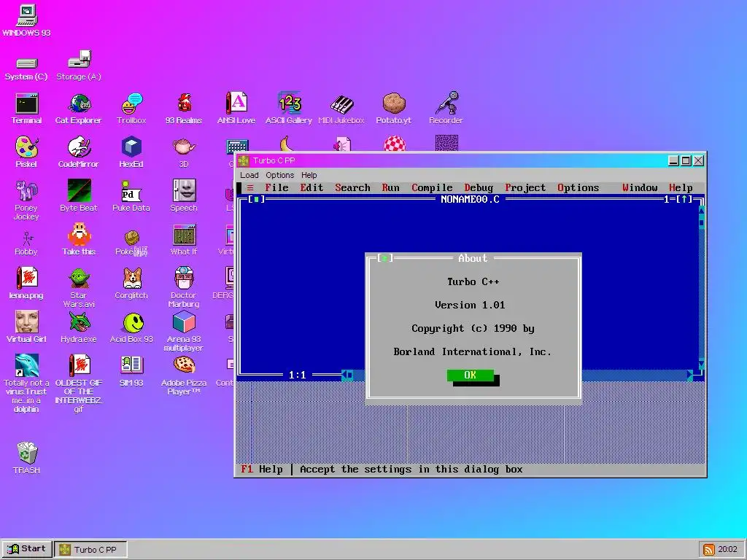Image resolution: width=747 pixels, height=560 pixels.
Task: Open the What If icon
Action: pos(184,239)
